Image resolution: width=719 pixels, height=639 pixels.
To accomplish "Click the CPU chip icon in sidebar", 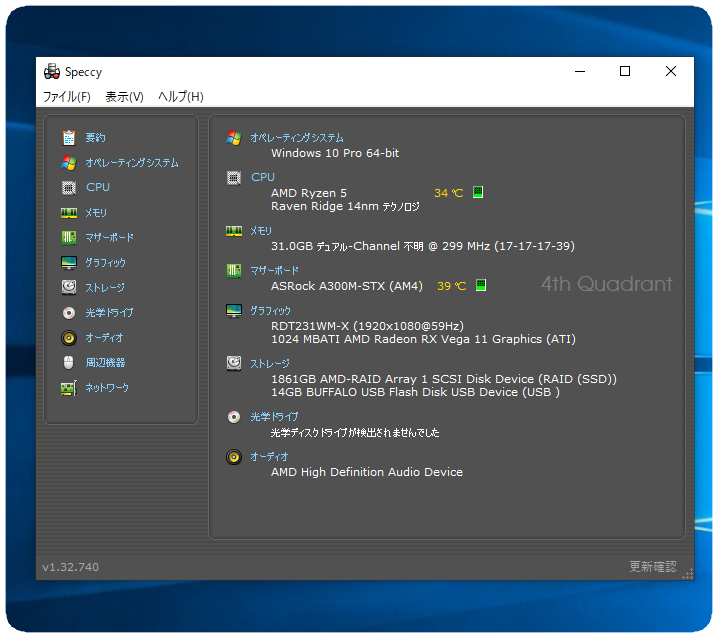I will pos(69,187).
